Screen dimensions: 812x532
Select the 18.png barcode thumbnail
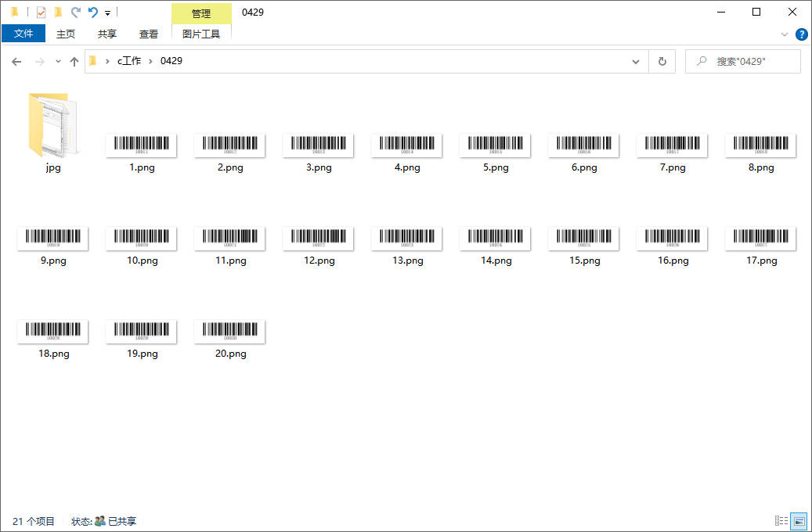point(52,332)
